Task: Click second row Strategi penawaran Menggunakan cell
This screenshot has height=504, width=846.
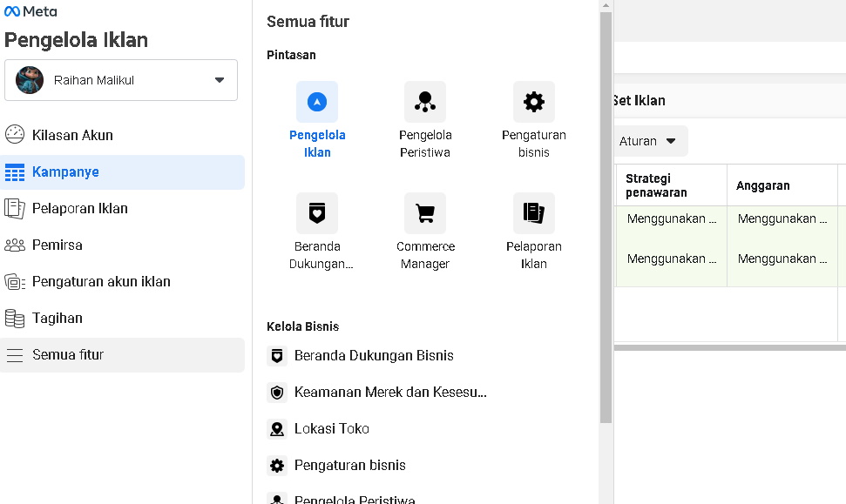Action: [x=672, y=259]
